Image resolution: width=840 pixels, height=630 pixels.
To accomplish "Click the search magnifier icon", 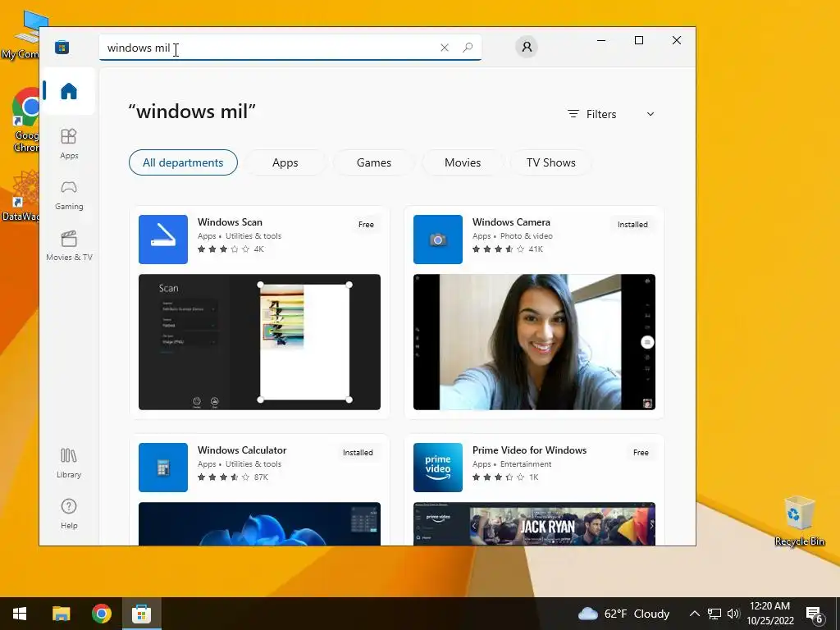I will point(467,48).
